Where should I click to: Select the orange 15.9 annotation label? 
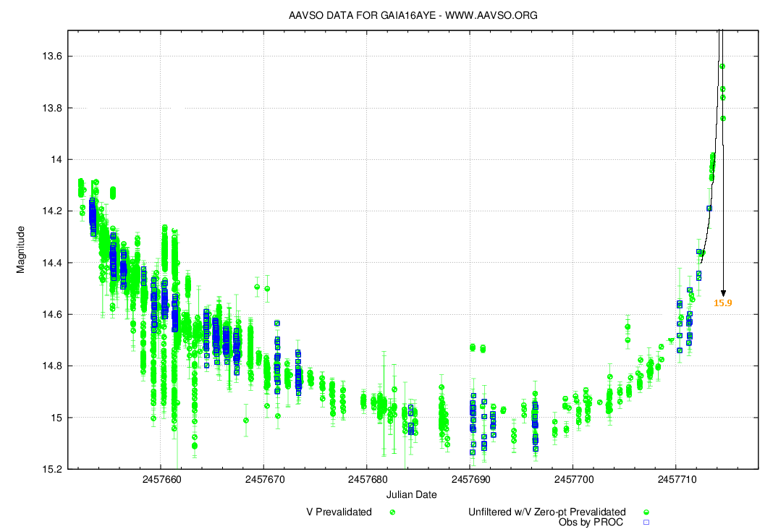coord(723,303)
